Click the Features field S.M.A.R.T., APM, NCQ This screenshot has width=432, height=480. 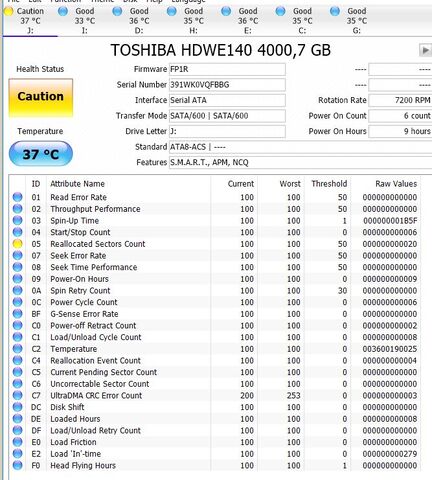click(300, 163)
